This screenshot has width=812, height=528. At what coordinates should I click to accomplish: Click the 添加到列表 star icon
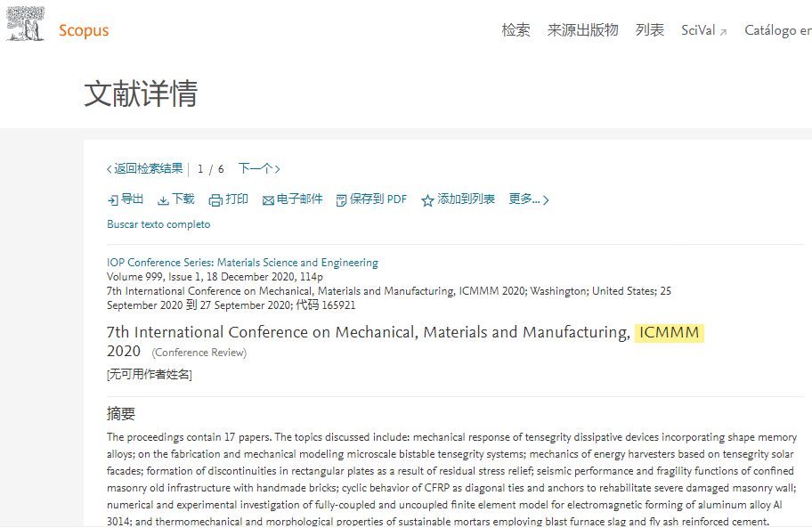pyautogui.click(x=427, y=200)
